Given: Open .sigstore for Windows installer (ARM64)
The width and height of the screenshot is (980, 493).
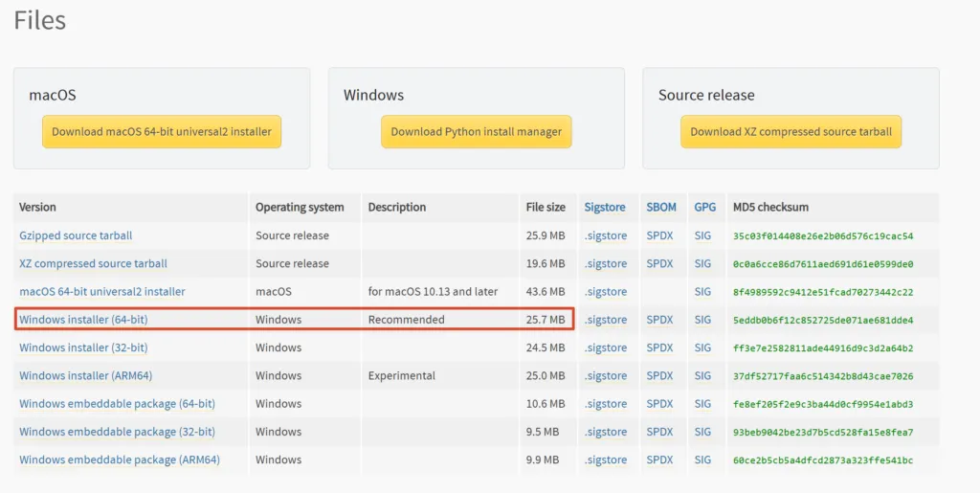Looking at the screenshot, I should point(606,375).
